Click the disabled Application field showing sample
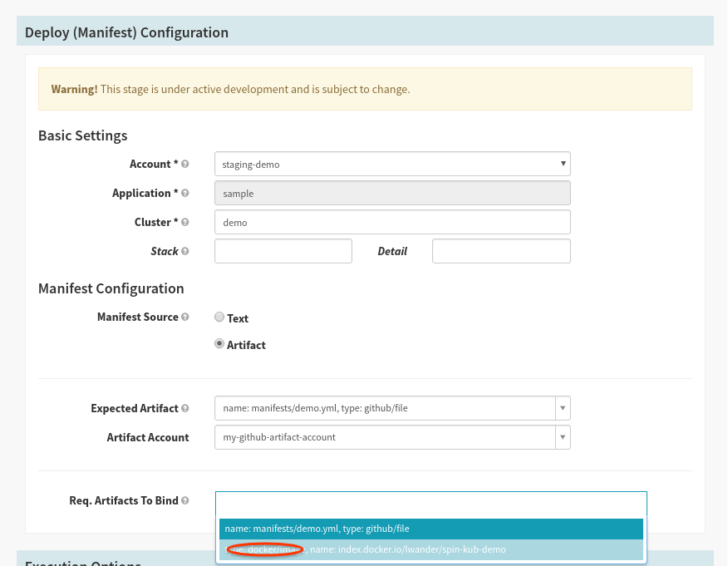 coord(391,193)
